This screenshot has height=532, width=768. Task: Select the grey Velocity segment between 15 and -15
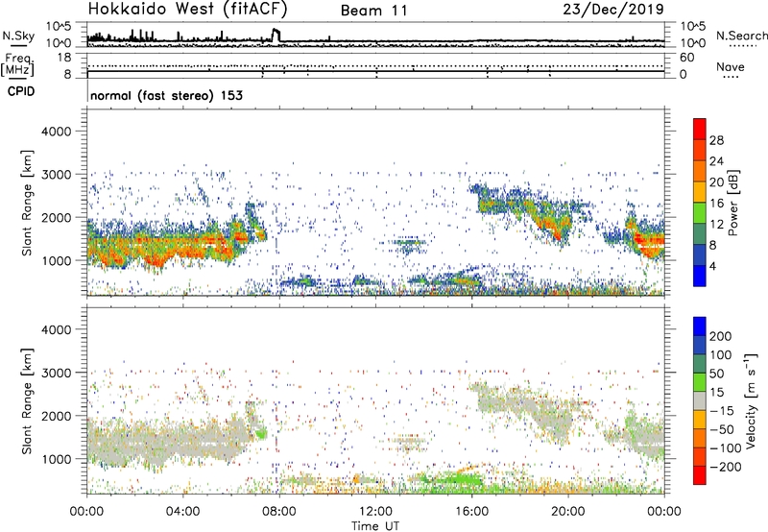click(x=700, y=401)
